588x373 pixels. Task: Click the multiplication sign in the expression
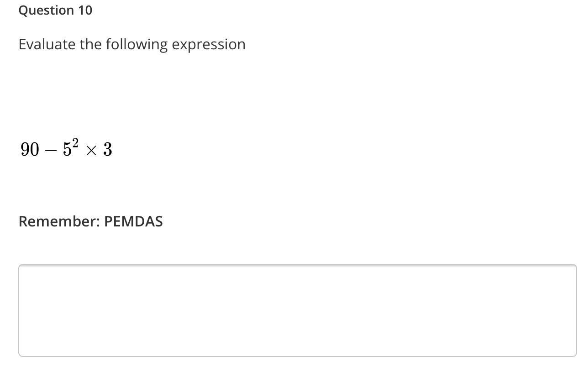91,150
